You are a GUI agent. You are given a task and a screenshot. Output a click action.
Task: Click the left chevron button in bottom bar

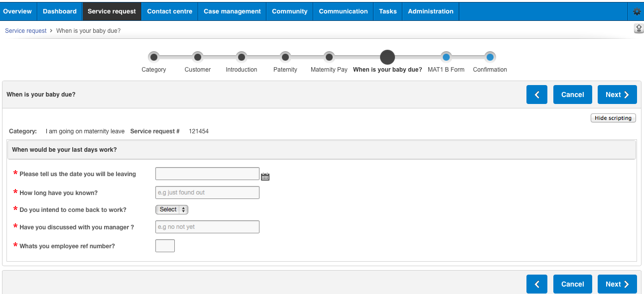536,284
